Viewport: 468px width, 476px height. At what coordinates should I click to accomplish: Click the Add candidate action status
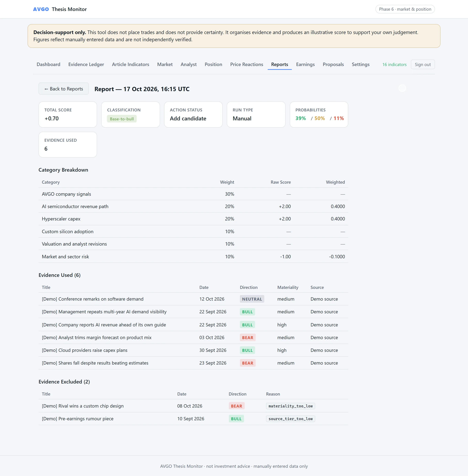188,118
